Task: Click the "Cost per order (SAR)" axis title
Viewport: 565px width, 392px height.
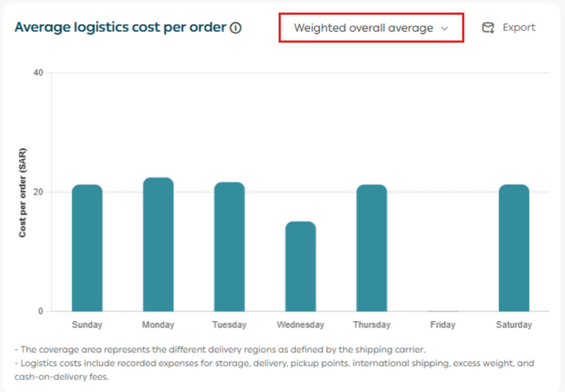Action: click(x=22, y=192)
